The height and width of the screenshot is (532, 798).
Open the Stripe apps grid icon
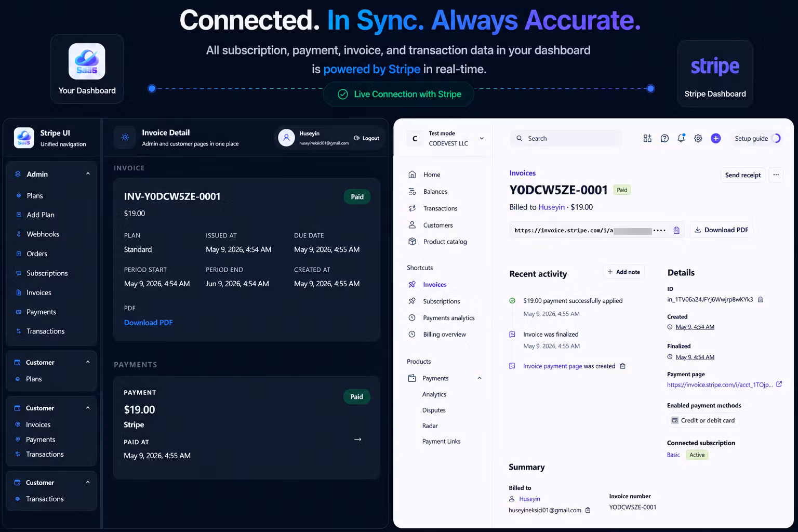pyautogui.click(x=647, y=138)
